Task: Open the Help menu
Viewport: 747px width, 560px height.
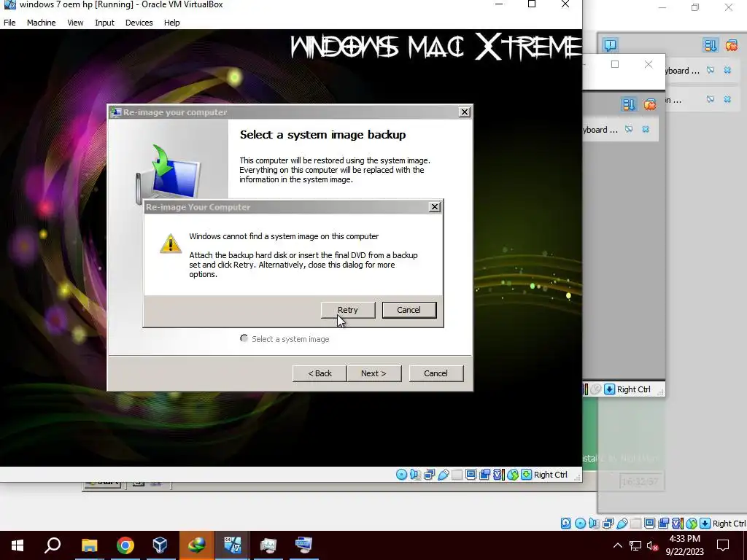Action: (x=171, y=23)
